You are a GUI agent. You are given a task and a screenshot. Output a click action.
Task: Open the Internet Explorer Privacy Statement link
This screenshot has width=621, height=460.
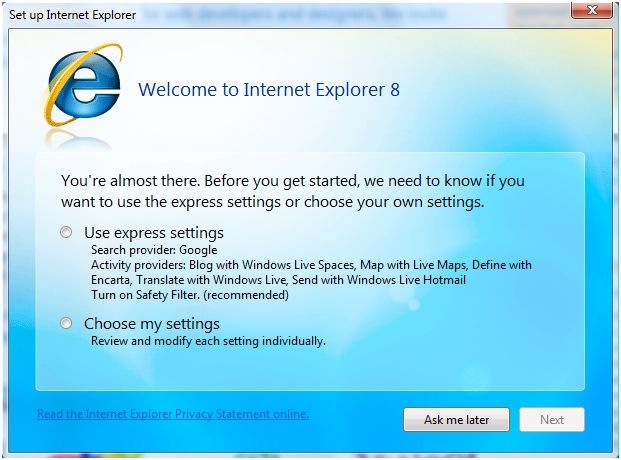click(x=173, y=414)
